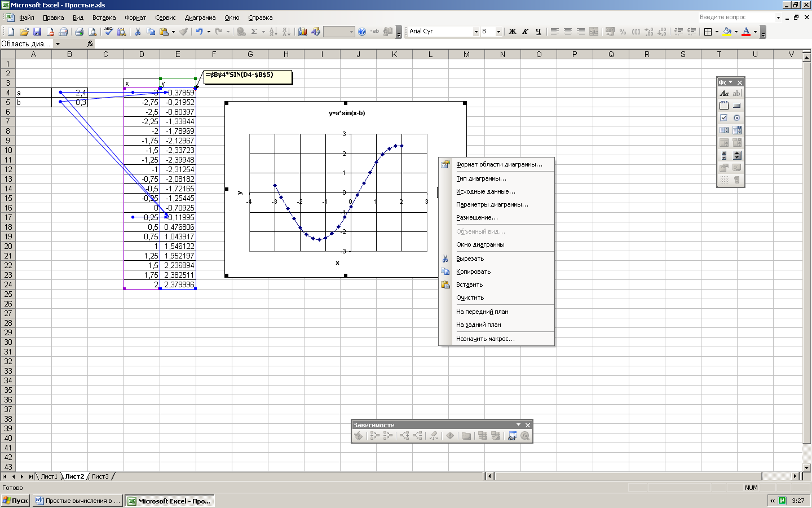Click the Print icon in toolbar
Viewport: 812px width, 508px height.
click(x=79, y=32)
